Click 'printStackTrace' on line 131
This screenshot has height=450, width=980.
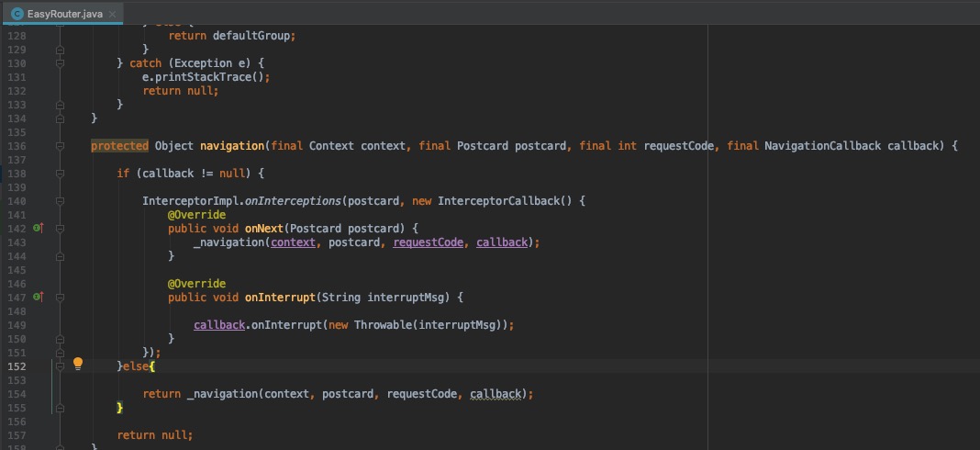pyautogui.click(x=203, y=77)
